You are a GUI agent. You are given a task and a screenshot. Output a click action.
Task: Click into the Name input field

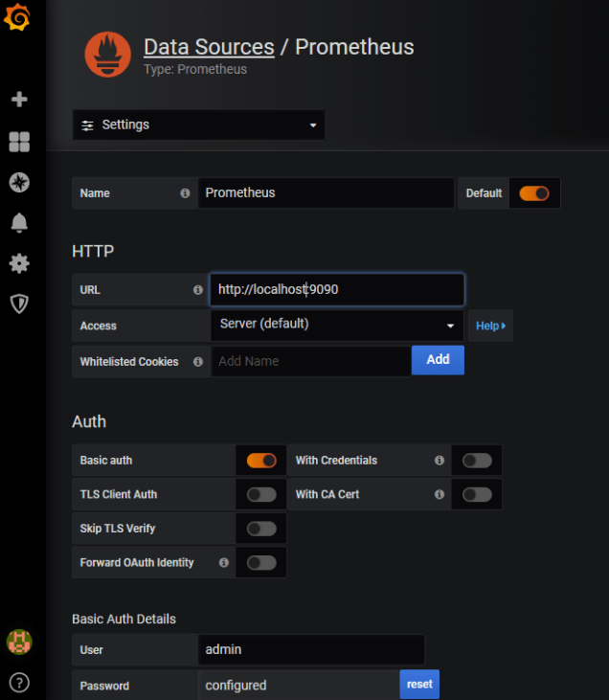326,192
